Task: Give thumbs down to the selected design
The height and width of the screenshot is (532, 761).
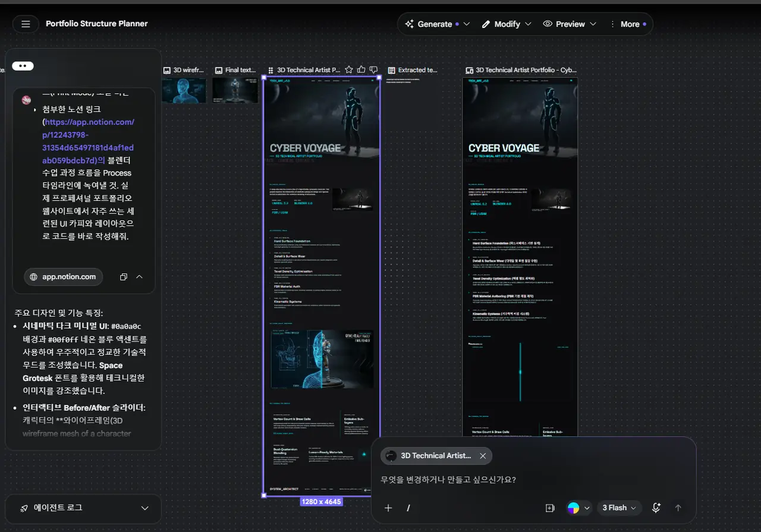Action: (373, 70)
